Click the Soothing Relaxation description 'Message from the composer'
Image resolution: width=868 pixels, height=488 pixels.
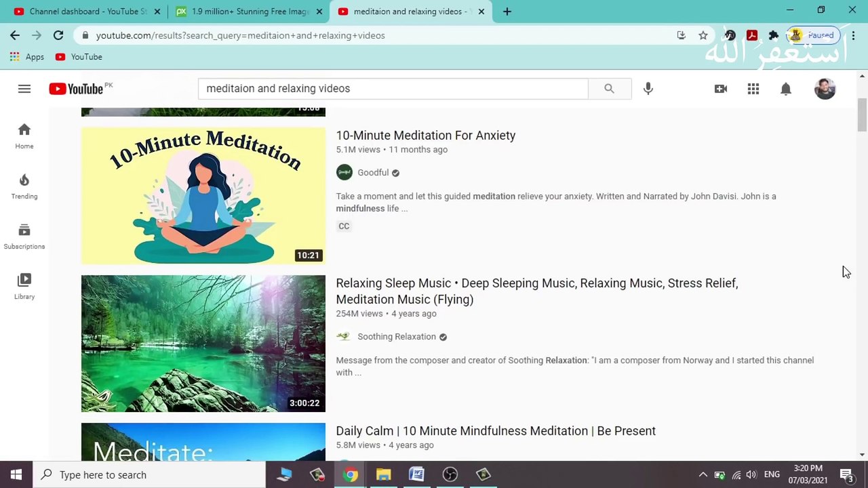pyautogui.click(x=575, y=367)
